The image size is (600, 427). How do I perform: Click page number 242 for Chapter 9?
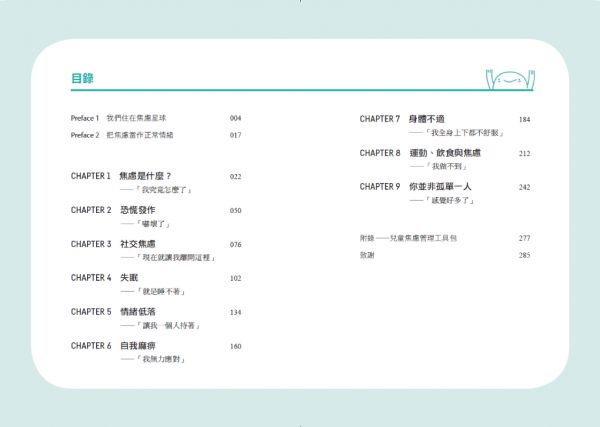(x=524, y=187)
